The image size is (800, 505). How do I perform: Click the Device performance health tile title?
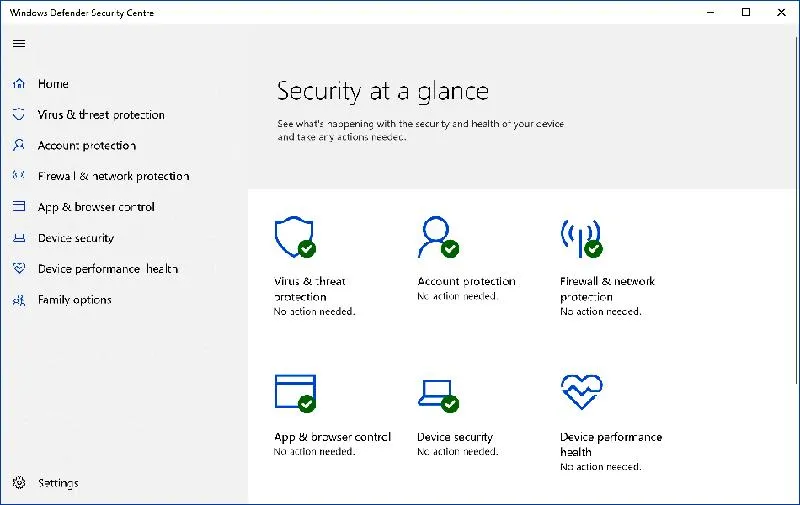coord(611,444)
